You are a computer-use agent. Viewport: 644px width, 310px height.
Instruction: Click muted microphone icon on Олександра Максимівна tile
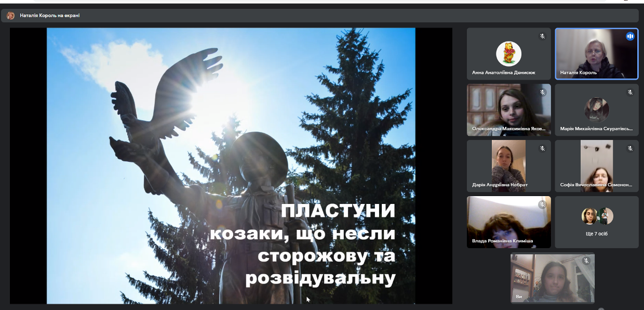542,93
